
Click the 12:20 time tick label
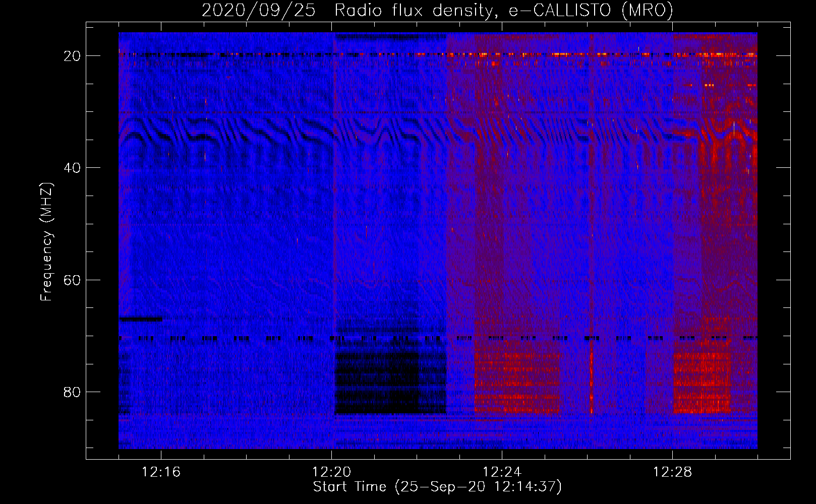[x=332, y=472]
